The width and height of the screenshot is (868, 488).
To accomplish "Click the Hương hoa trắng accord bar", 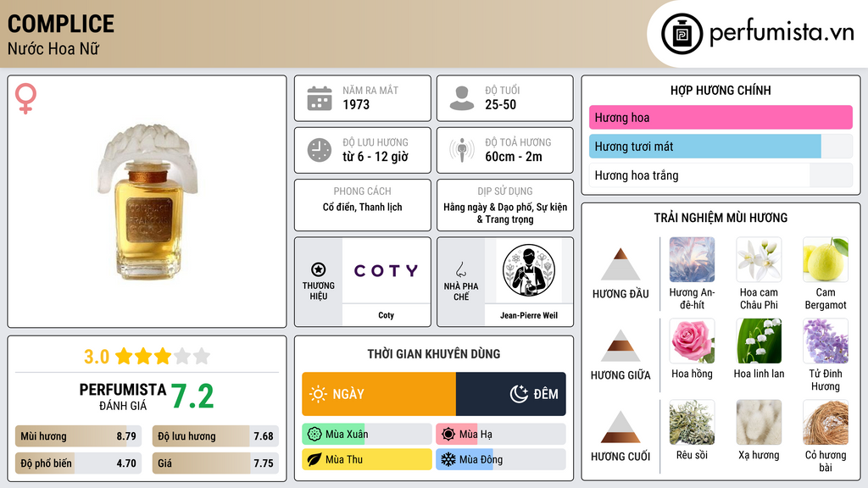I will (x=721, y=175).
